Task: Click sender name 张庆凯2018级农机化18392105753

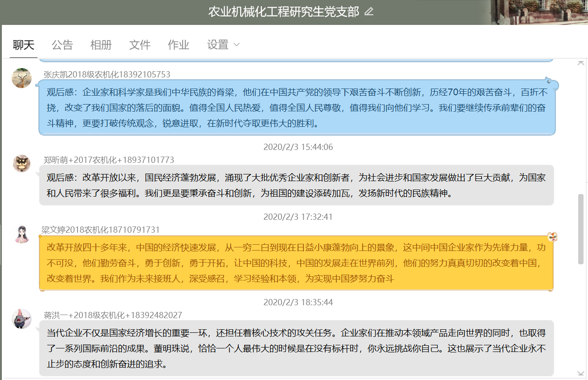Action: tap(107, 74)
